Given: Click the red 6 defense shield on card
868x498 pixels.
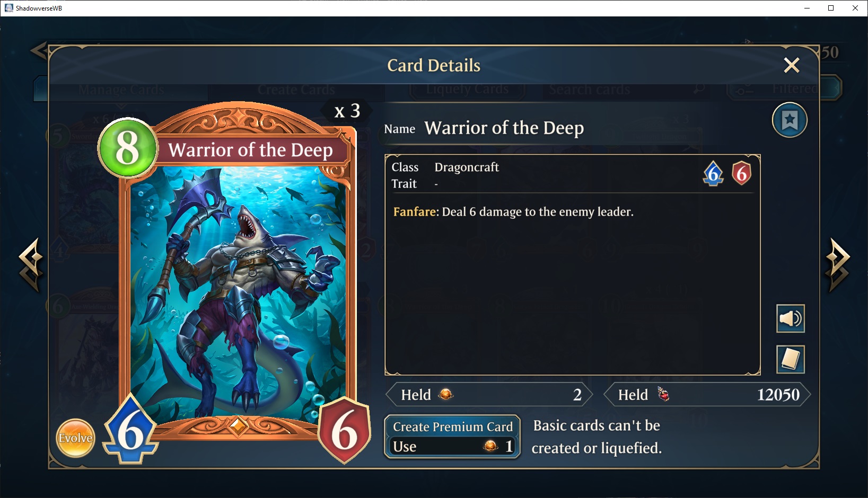Looking at the screenshot, I should point(344,430).
